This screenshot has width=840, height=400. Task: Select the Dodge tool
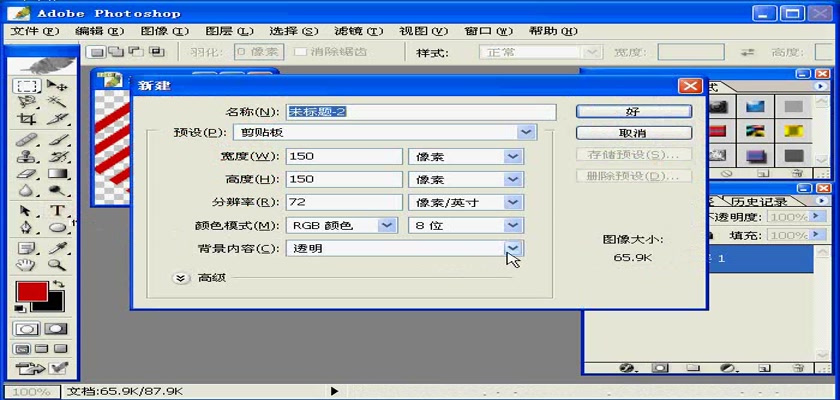pos(57,190)
